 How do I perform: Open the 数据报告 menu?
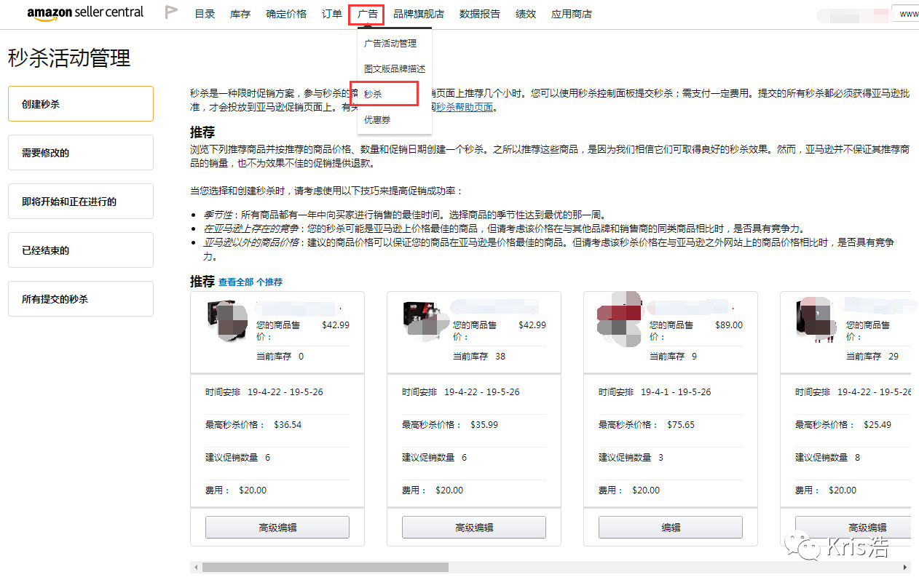click(x=478, y=13)
